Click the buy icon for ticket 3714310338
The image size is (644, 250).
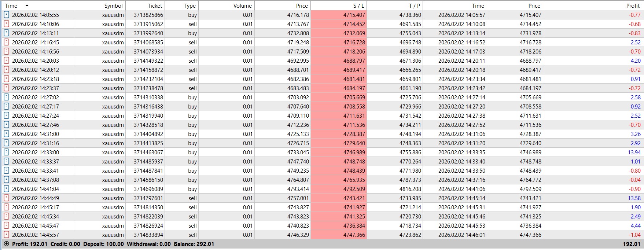click(6, 97)
